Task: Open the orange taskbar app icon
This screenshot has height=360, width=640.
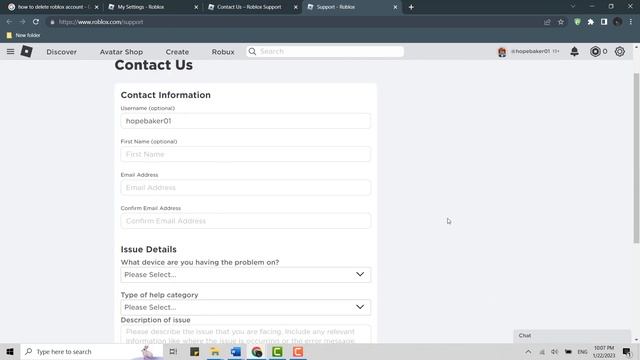Action: point(298,351)
